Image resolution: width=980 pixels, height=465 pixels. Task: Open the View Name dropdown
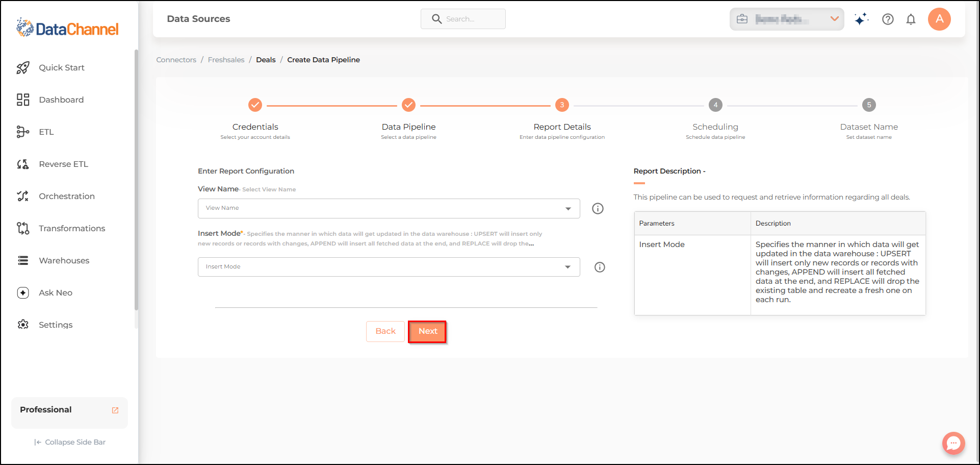coord(389,208)
